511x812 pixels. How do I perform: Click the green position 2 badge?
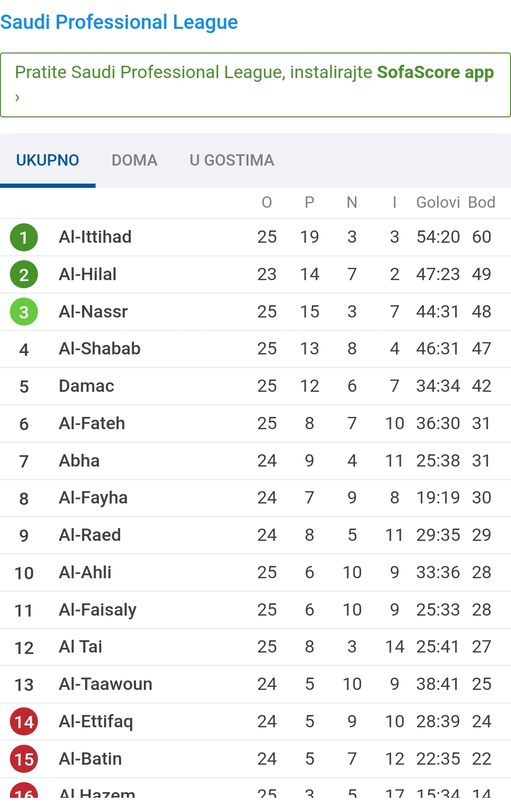tap(24, 274)
